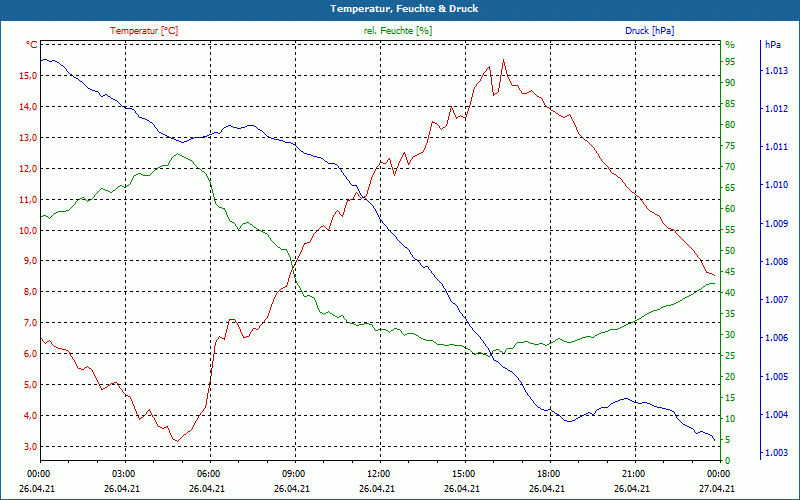Screen dimensions: 800x500
Task: Click the 35 humidity axis value
Action: [730, 314]
